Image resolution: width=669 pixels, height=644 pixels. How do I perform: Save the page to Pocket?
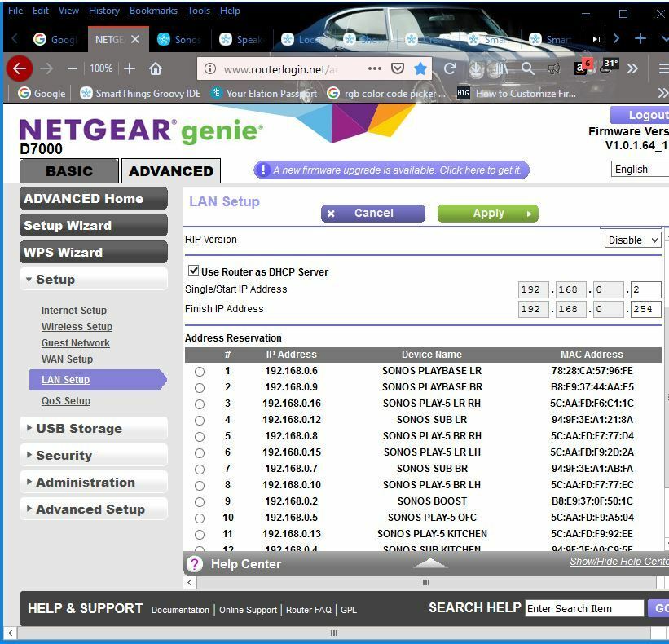397,68
